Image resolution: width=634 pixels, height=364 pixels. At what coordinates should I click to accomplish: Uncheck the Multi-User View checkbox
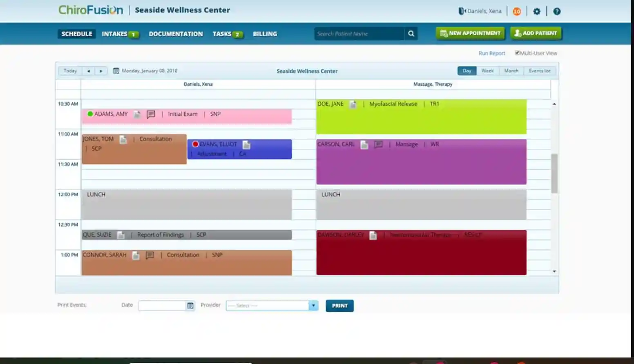click(517, 52)
